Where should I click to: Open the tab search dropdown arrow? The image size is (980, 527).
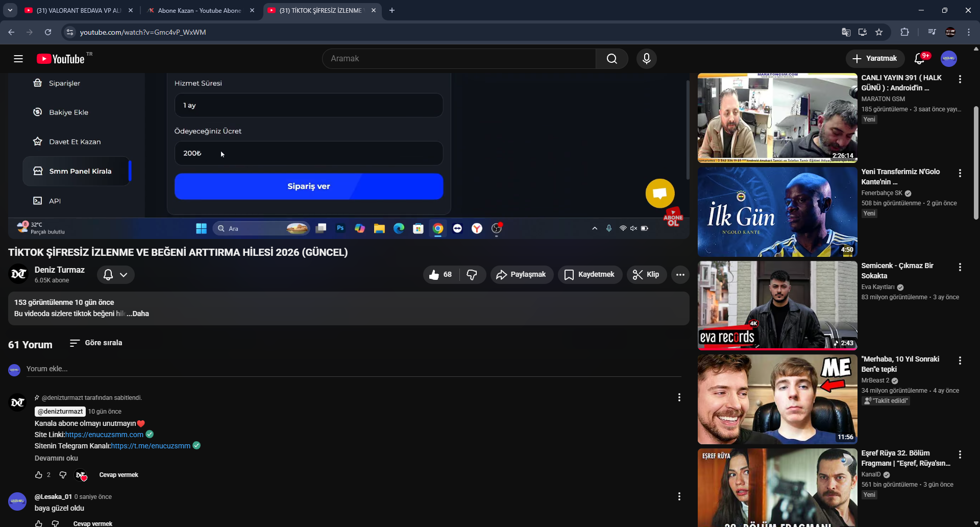tap(10, 10)
